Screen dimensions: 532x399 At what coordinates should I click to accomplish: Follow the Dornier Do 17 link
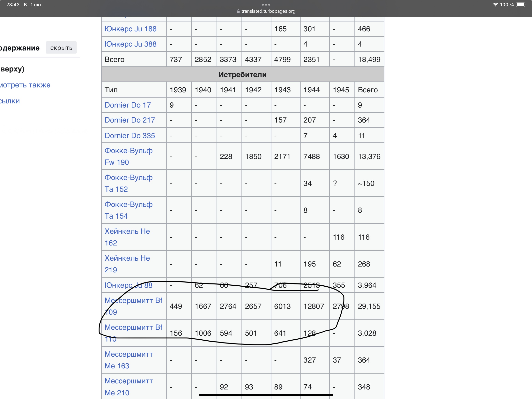128,105
